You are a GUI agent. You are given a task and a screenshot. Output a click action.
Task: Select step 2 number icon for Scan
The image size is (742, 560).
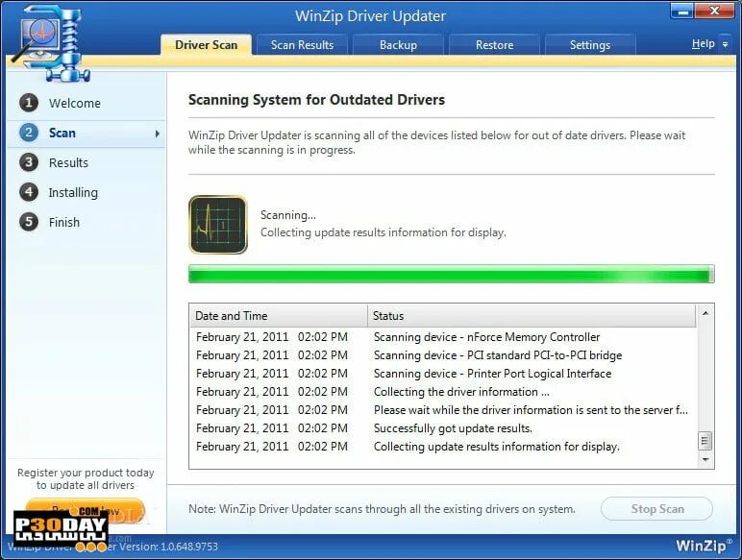click(x=29, y=133)
